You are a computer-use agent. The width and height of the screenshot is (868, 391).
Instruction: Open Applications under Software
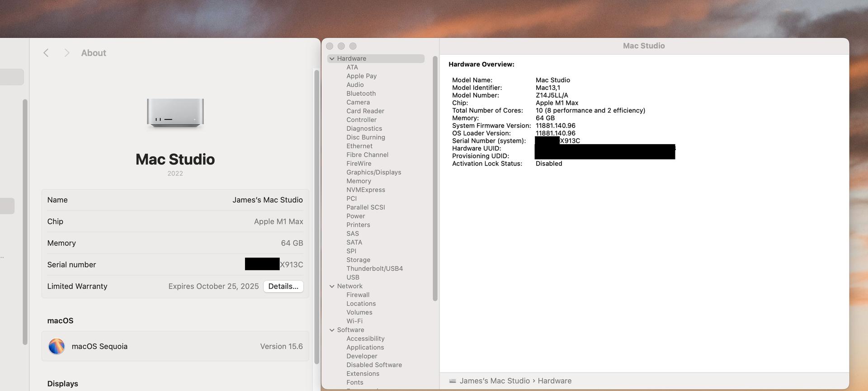[365, 348]
